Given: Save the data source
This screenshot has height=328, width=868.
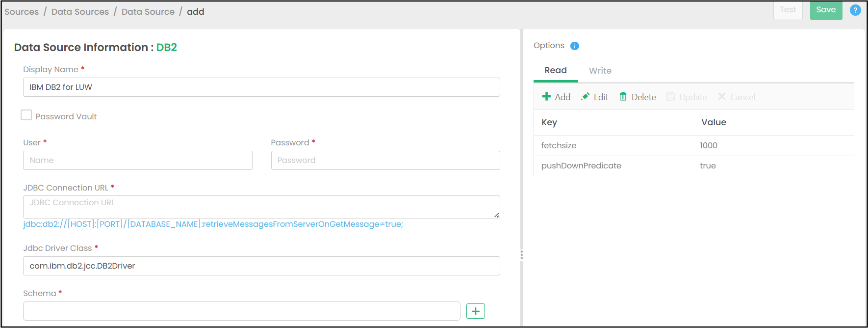Looking at the screenshot, I should tap(826, 10).
